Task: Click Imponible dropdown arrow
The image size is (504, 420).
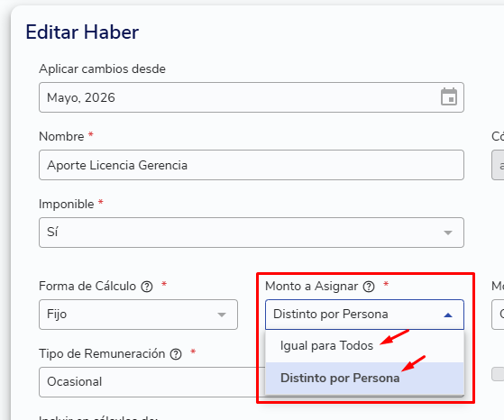Action: (x=448, y=233)
